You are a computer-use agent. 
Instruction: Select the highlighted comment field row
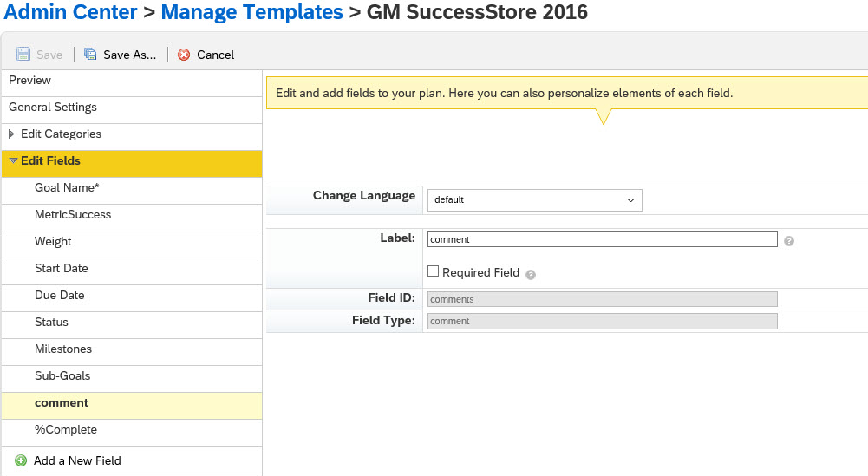[x=132, y=406]
